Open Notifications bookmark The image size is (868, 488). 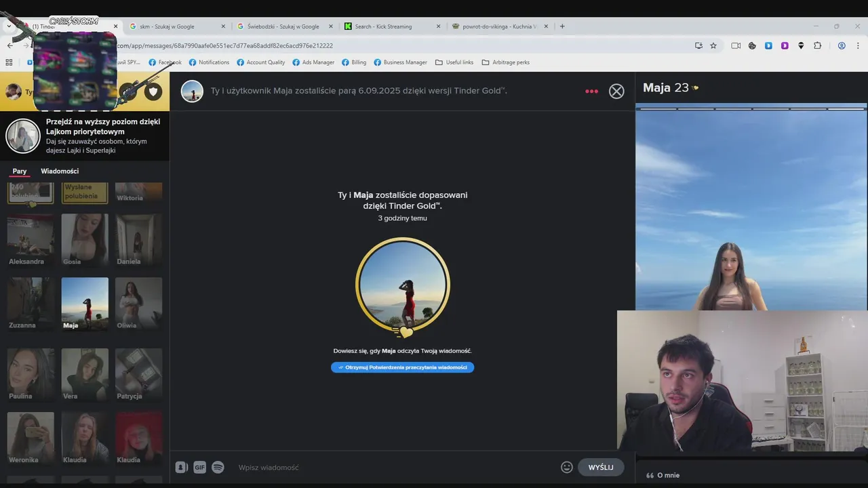[x=209, y=62]
